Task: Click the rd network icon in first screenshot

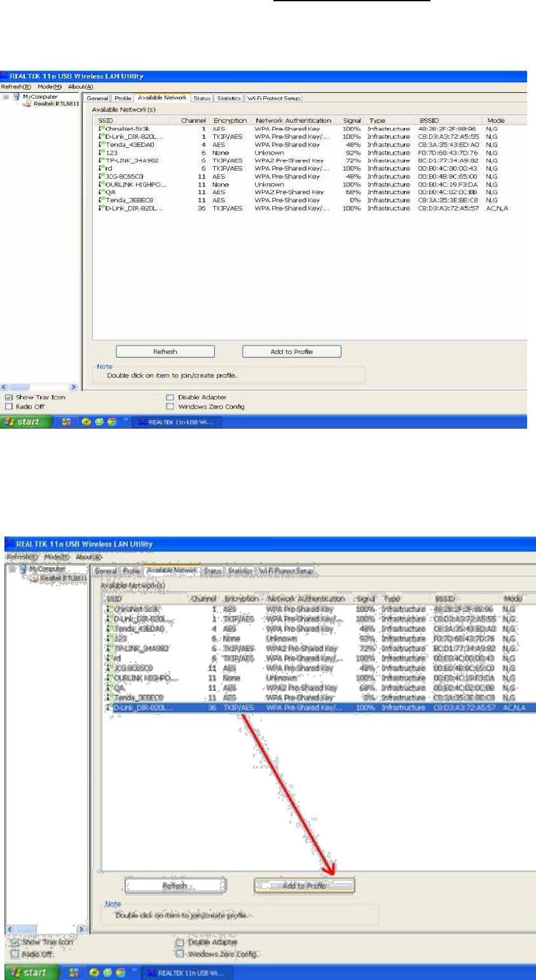Action: pos(102,169)
